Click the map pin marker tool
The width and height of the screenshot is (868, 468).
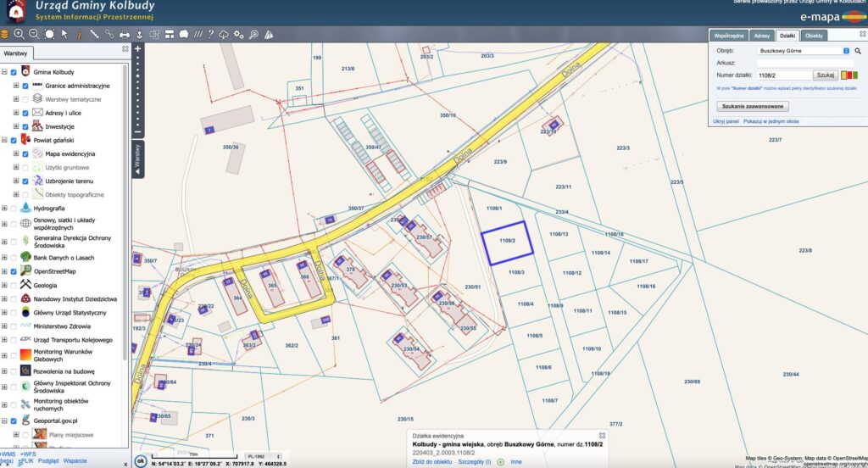tap(140, 35)
